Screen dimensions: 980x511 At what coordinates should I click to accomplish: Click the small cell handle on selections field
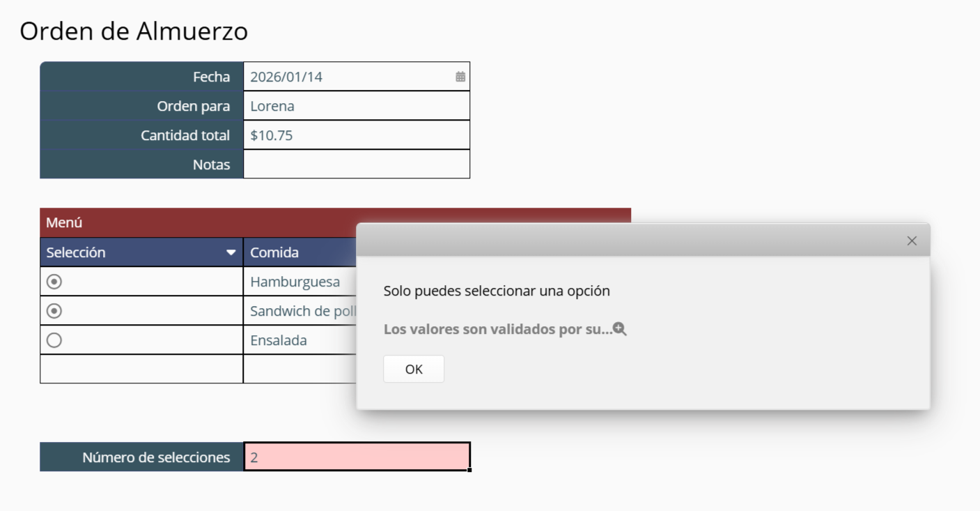469,470
